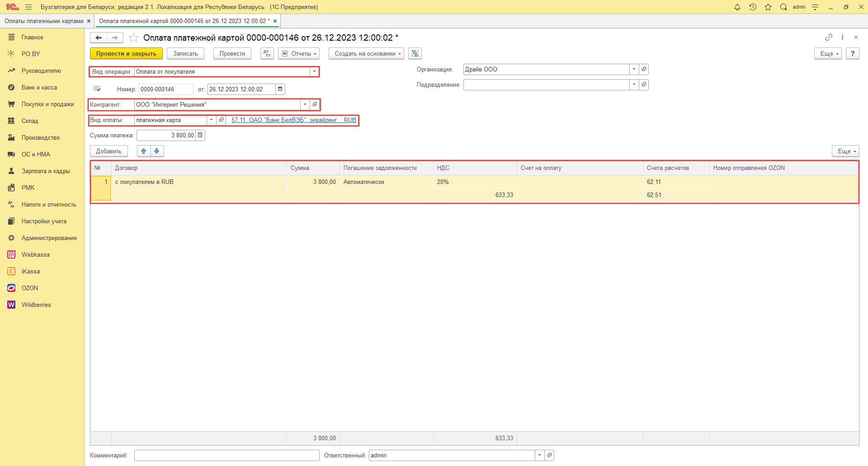The height and width of the screenshot is (466, 868).
Task: Show accounting entries Дт/Кт icon
Action: tap(267, 53)
